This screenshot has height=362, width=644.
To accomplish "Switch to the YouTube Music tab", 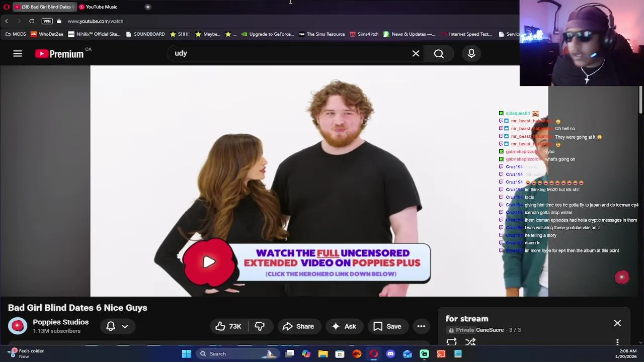I will [x=101, y=7].
